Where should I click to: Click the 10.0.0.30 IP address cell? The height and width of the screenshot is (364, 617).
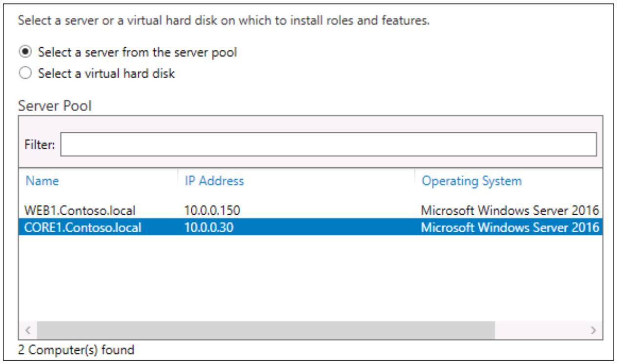pyautogui.click(x=206, y=226)
